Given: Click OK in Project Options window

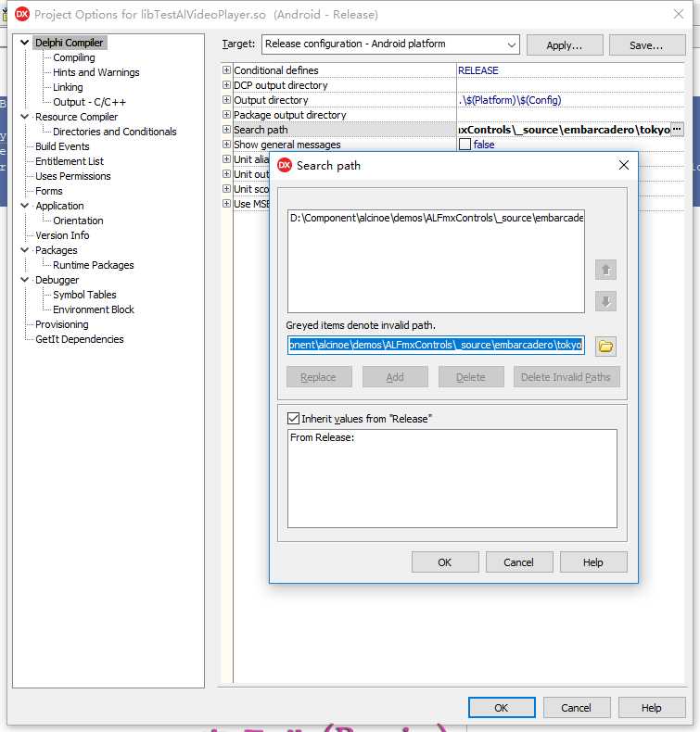Looking at the screenshot, I should (x=502, y=708).
